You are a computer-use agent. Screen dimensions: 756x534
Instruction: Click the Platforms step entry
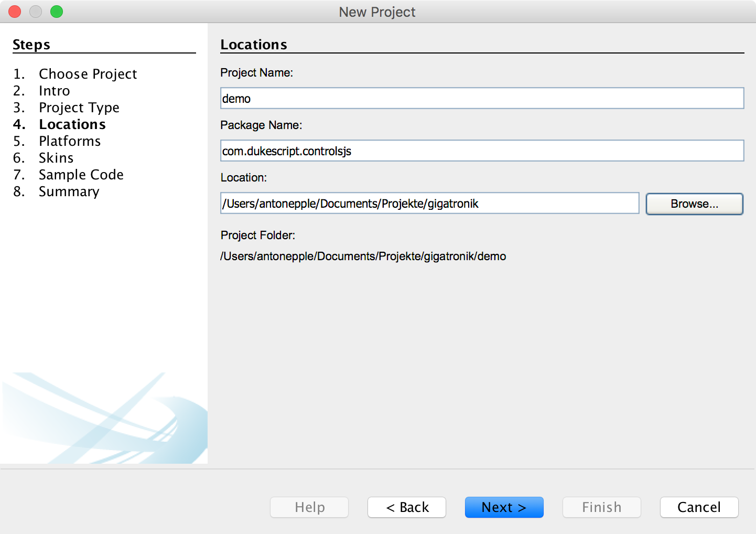pyautogui.click(x=70, y=141)
